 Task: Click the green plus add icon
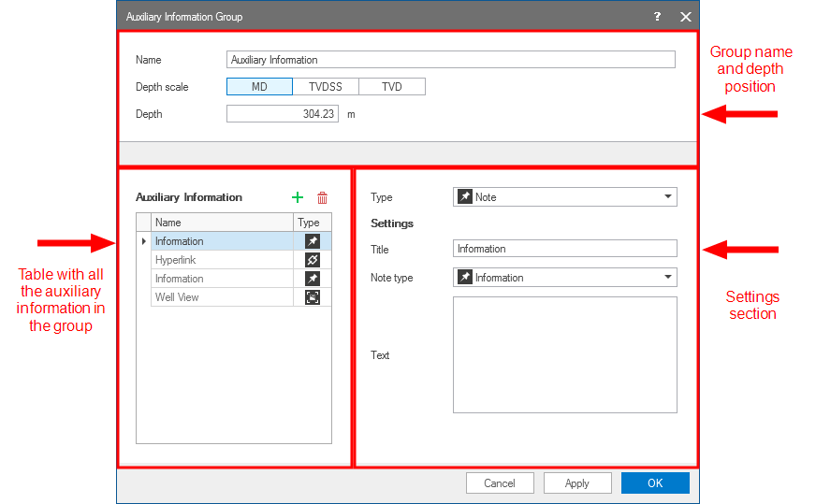coord(298,197)
